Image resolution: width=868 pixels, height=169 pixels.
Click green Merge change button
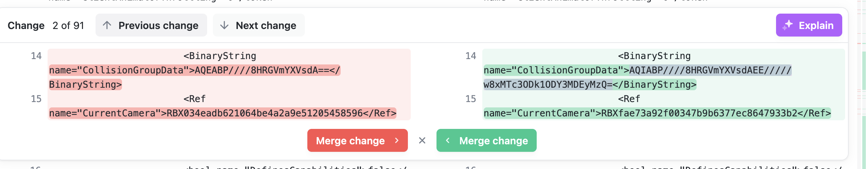[x=487, y=140]
